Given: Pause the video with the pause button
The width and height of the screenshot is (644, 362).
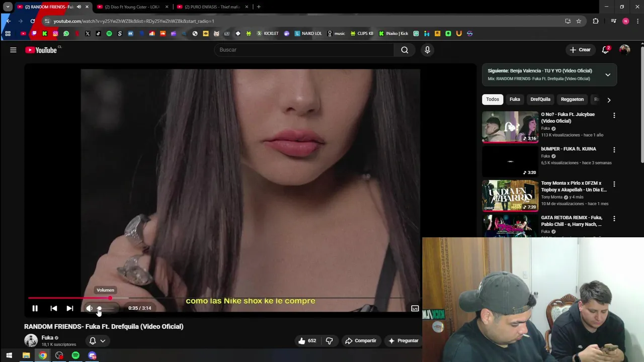Looking at the screenshot, I should pyautogui.click(x=35, y=308).
